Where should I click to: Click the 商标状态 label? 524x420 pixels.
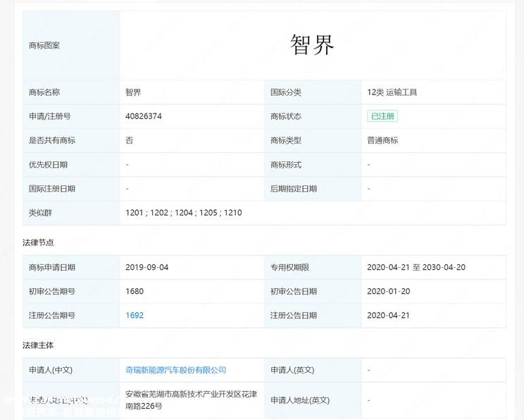click(286, 116)
